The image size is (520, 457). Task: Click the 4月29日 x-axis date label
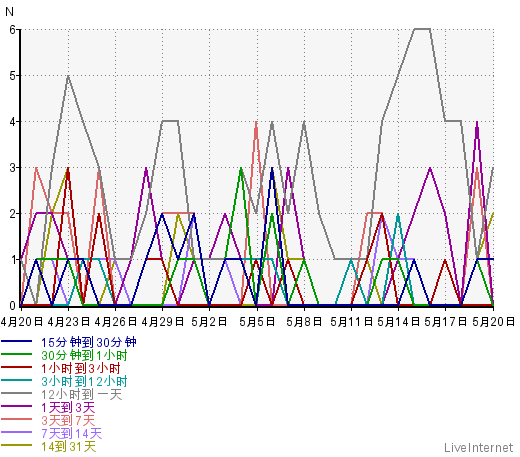[163, 322]
